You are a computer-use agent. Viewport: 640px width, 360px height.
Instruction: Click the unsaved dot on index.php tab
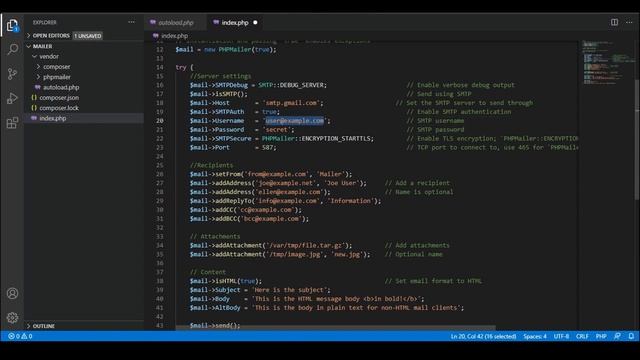click(x=255, y=22)
